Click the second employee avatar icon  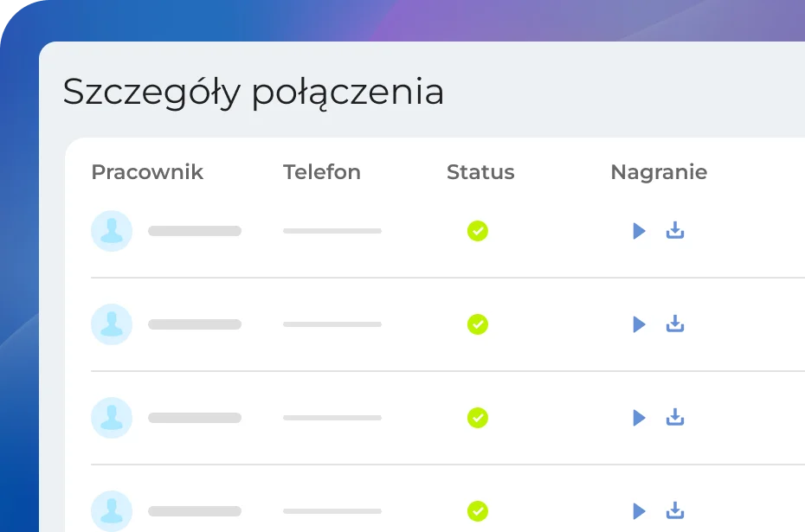112,324
